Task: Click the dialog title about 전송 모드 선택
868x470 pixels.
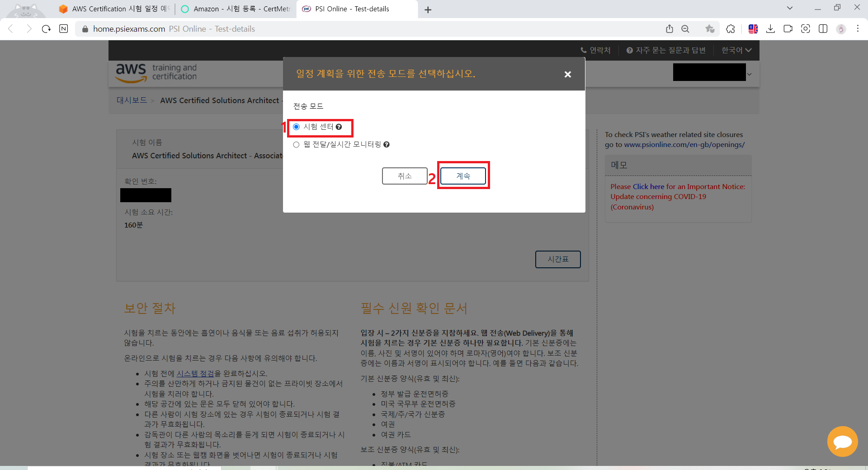Action: (x=386, y=74)
